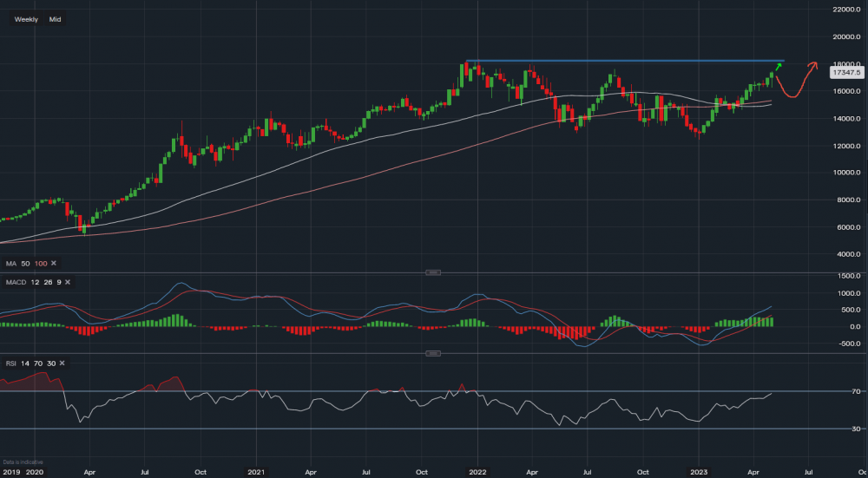Open the Mid price type selector
Image resolution: width=868 pixels, height=478 pixels.
coord(55,19)
